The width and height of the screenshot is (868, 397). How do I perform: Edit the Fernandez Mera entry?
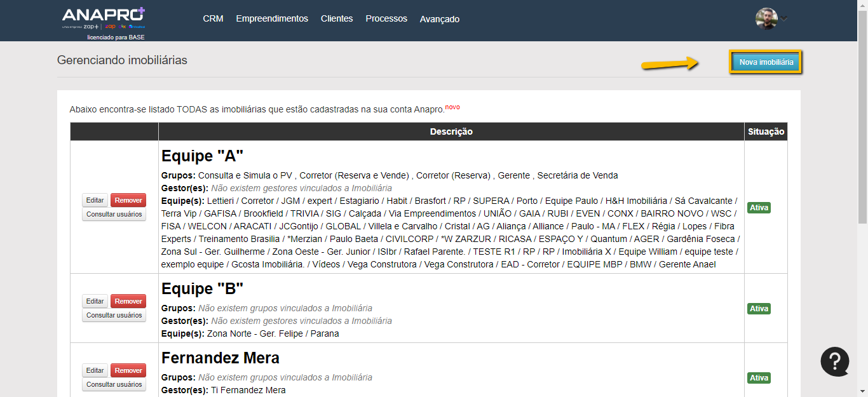(95, 370)
